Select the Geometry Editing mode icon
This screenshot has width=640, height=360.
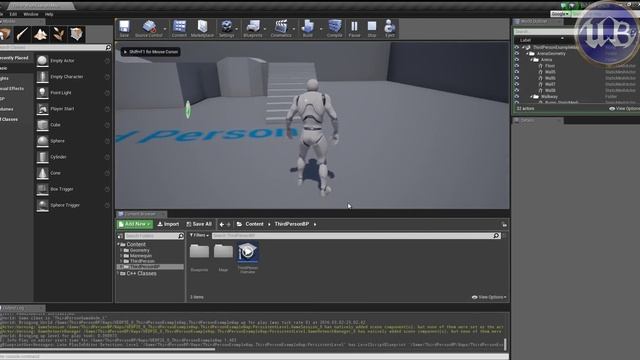(76, 34)
